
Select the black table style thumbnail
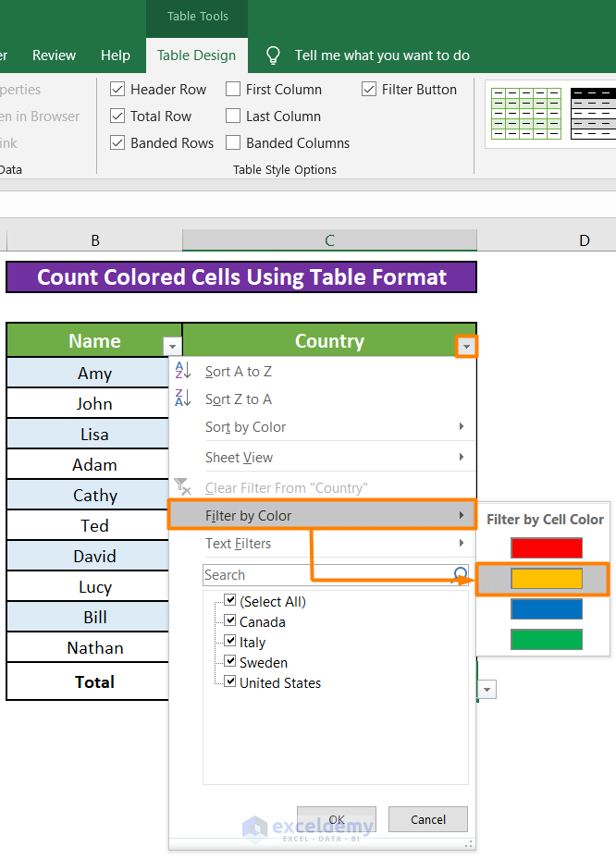coord(593,114)
